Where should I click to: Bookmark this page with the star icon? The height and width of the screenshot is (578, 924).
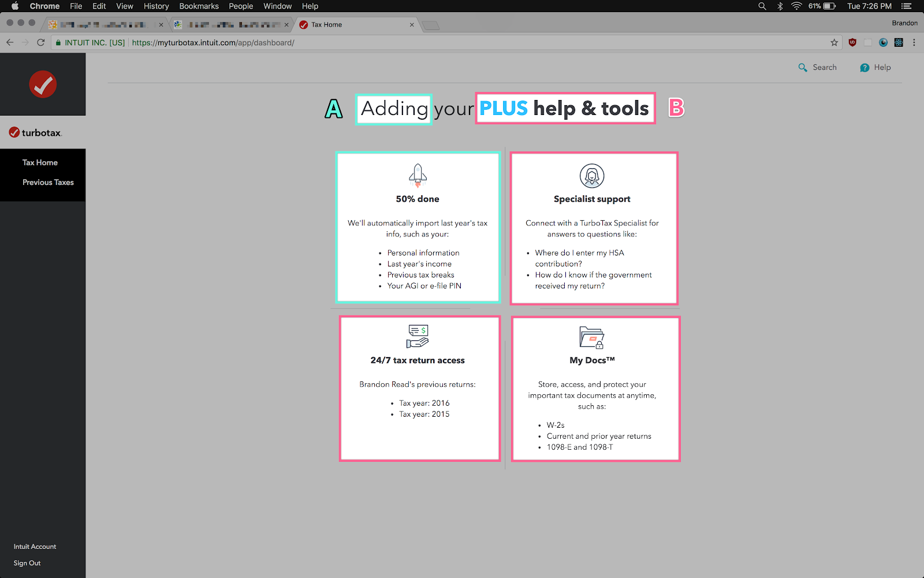[834, 42]
